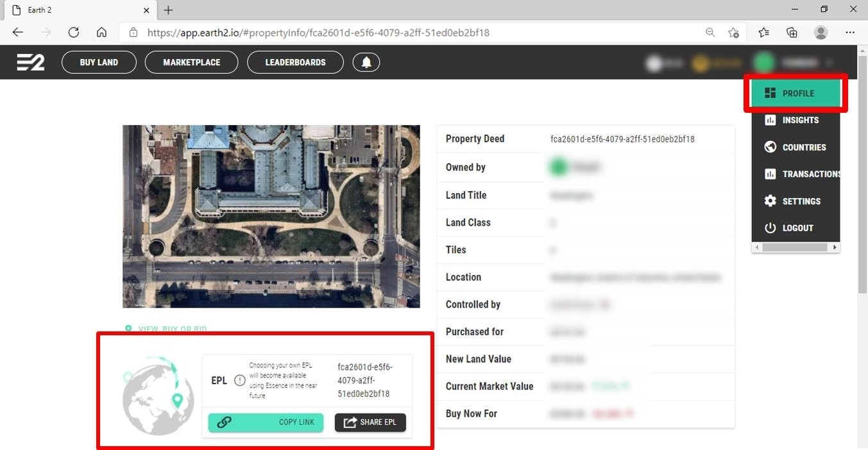868x450 pixels.
Task: Open zoom magnifier in address bar
Action: [x=710, y=32]
